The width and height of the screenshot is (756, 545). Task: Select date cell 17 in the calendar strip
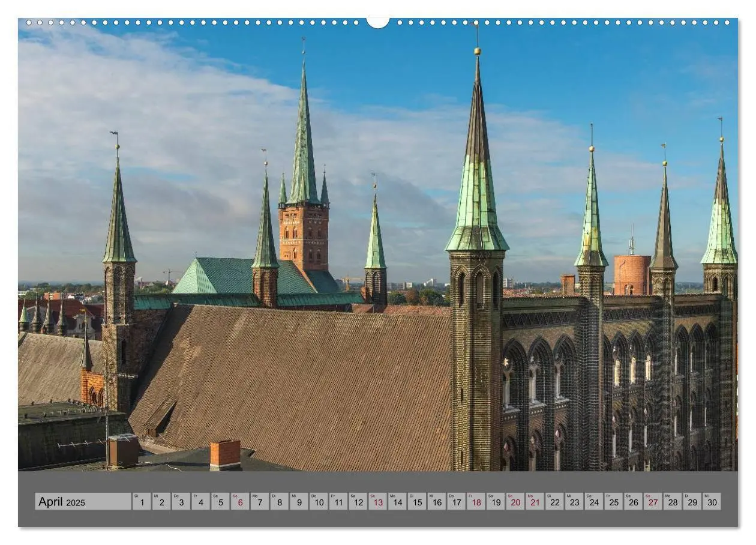tap(456, 502)
